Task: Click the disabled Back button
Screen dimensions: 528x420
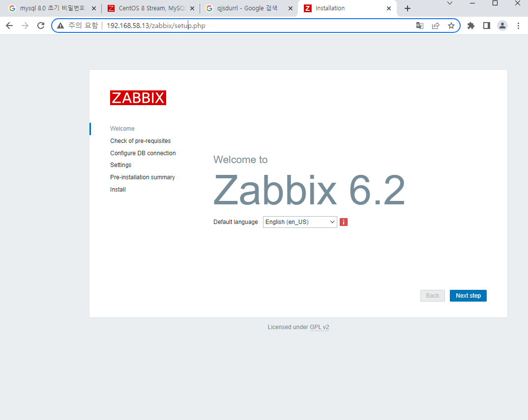Action: coord(432,296)
